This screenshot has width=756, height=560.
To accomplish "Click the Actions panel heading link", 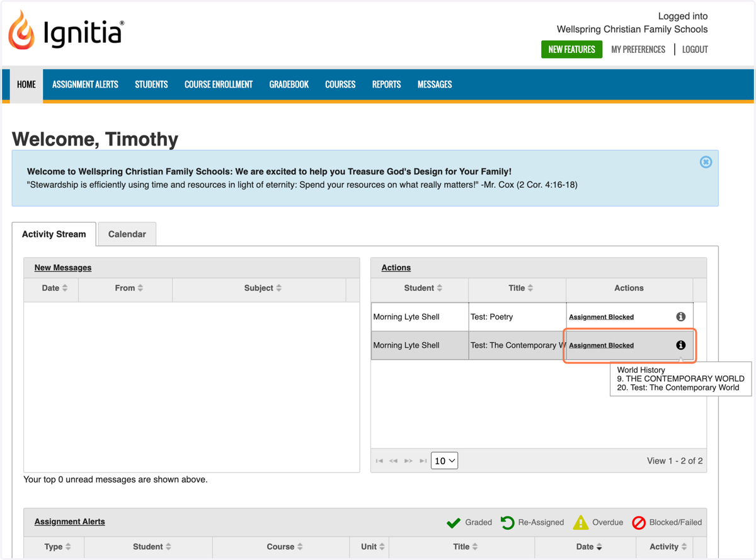I will tap(396, 268).
